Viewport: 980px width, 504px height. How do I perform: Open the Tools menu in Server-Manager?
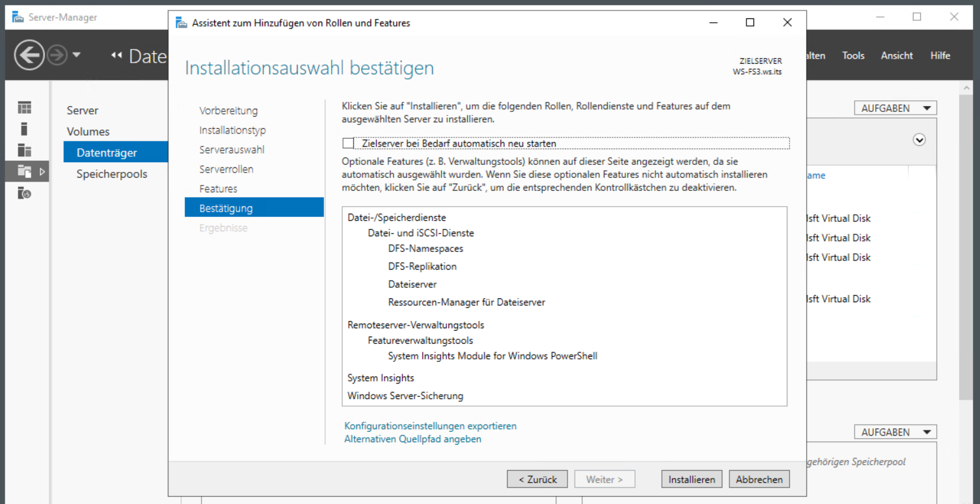point(853,55)
